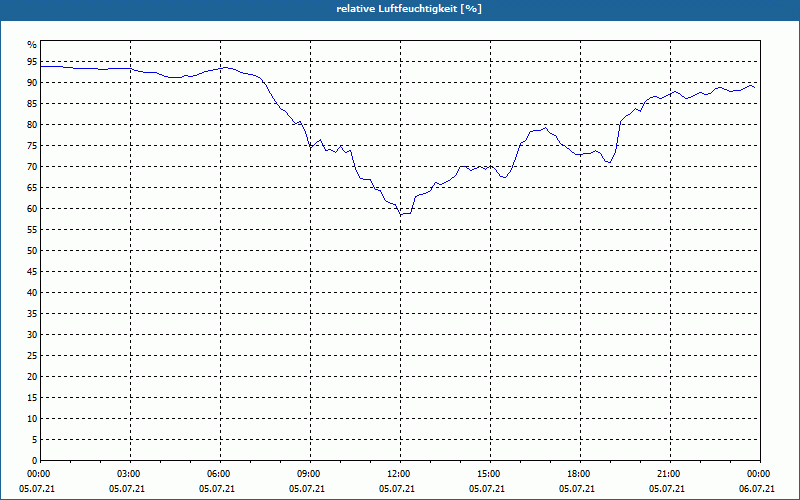Click the 03:00 time label
This screenshot has height=500, width=800.
point(131,474)
